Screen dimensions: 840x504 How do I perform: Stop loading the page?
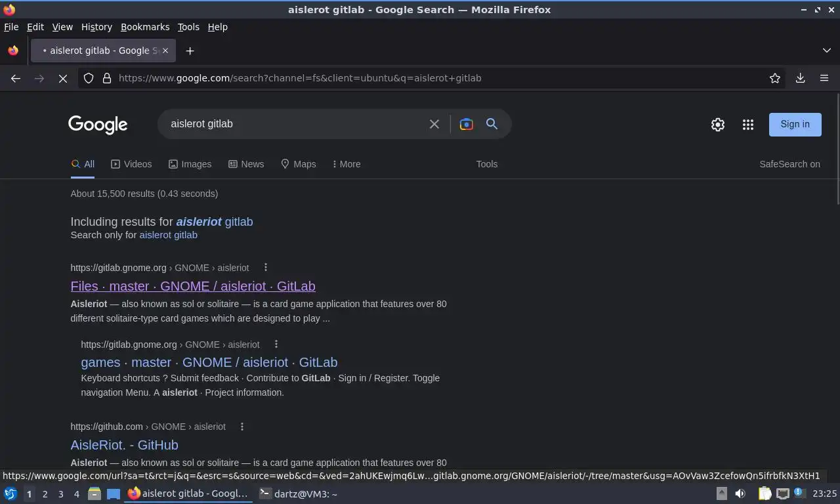[63, 78]
